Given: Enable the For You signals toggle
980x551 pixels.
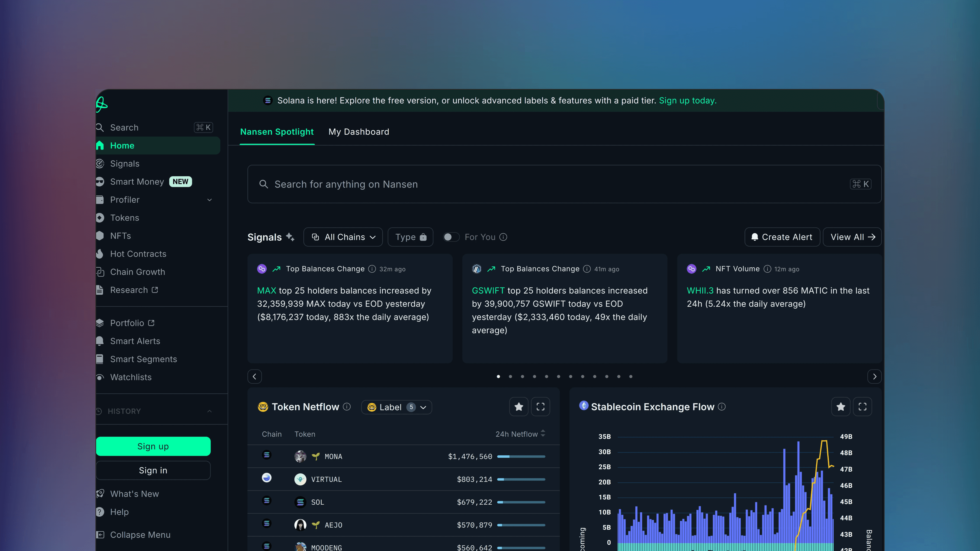Looking at the screenshot, I should [x=451, y=237].
